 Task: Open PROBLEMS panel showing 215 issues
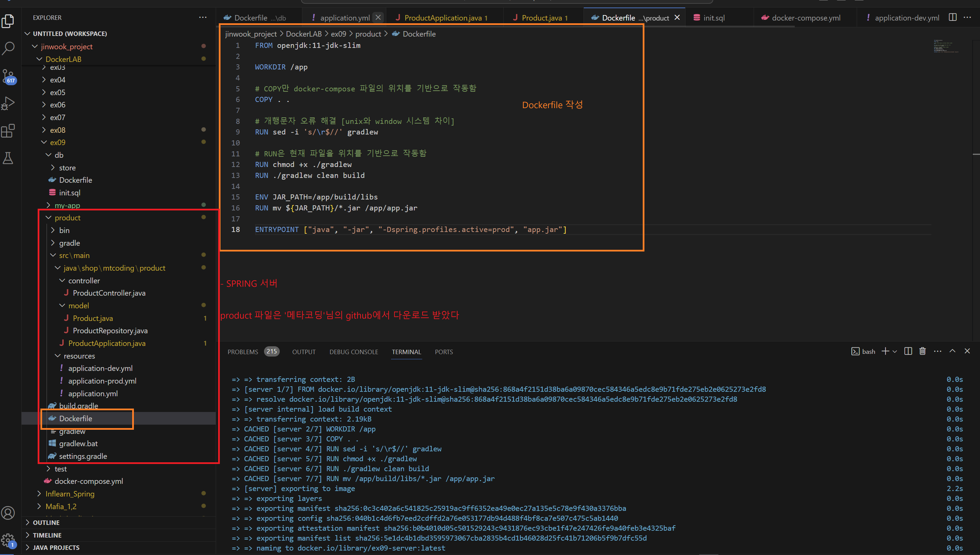point(243,352)
